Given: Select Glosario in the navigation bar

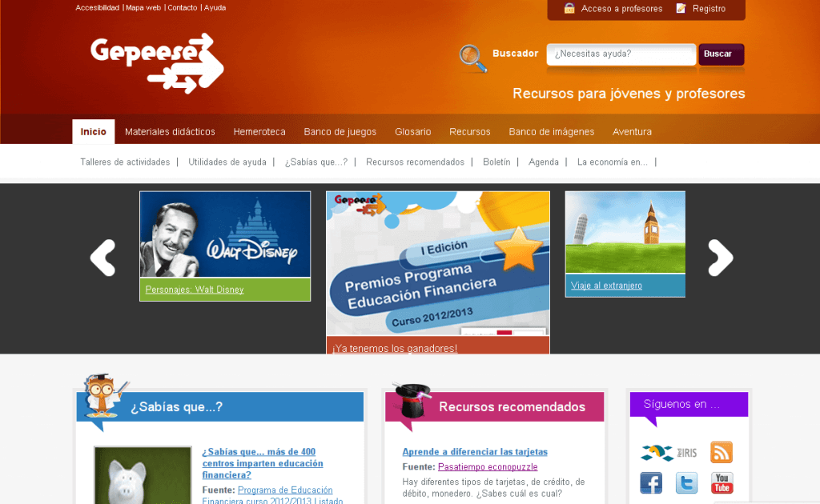Looking at the screenshot, I should pos(412,132).
